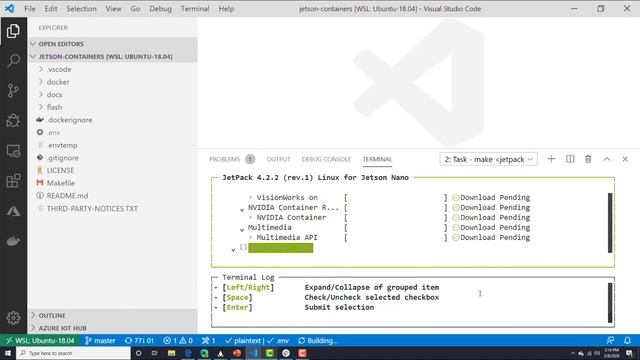The image size is (640, 360).
Task: Open notifications bell in status bar
Action: 627,340
